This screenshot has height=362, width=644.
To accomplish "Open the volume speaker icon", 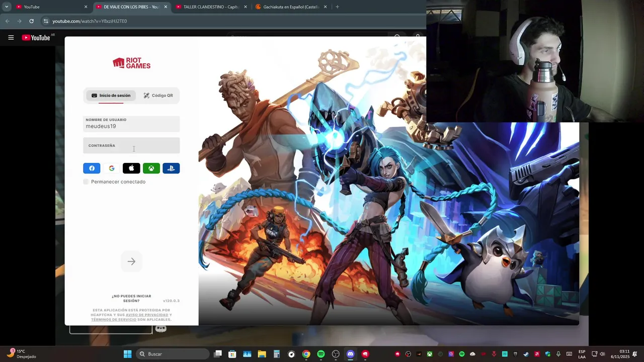I will (x=602, y=354).
